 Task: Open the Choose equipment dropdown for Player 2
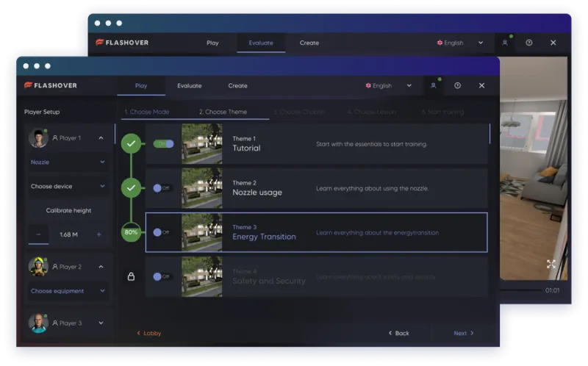[x=68, y=290]
